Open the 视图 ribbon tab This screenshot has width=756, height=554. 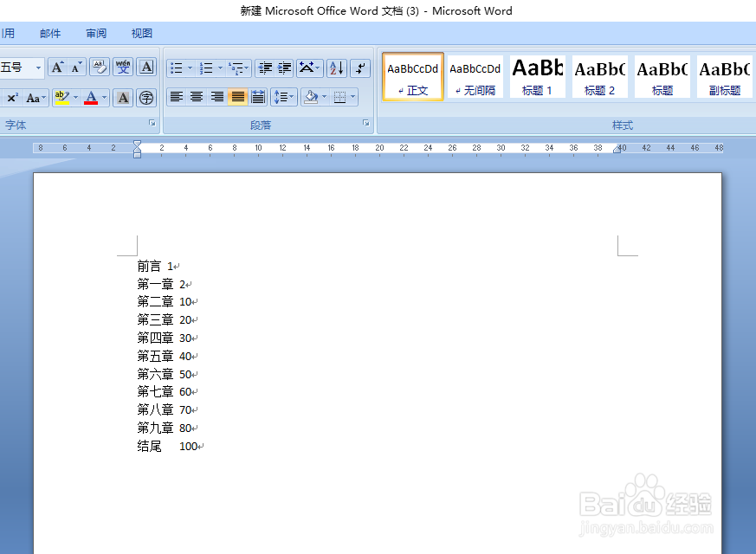[x=142, y=33]
